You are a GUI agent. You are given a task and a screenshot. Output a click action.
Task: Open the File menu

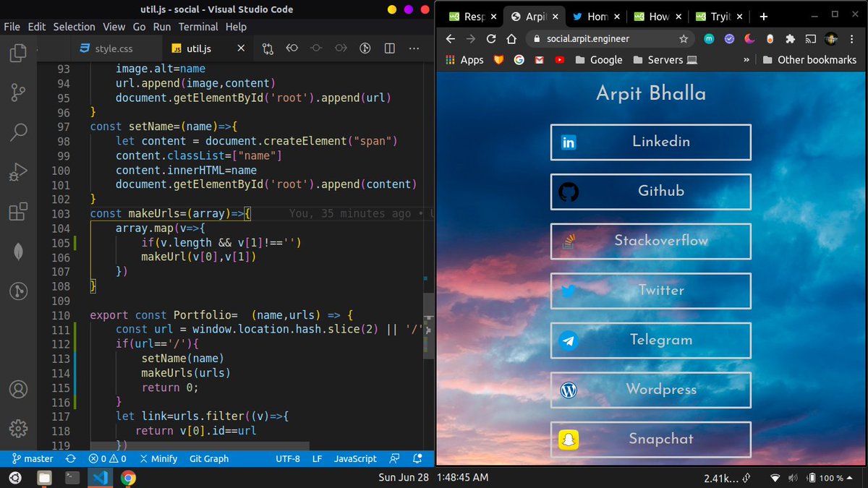13,27
